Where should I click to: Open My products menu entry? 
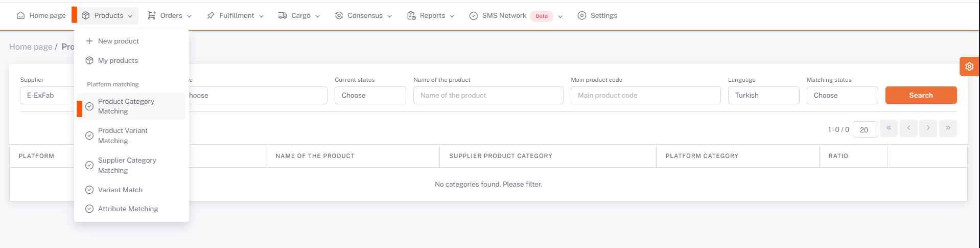pos(132,60)
